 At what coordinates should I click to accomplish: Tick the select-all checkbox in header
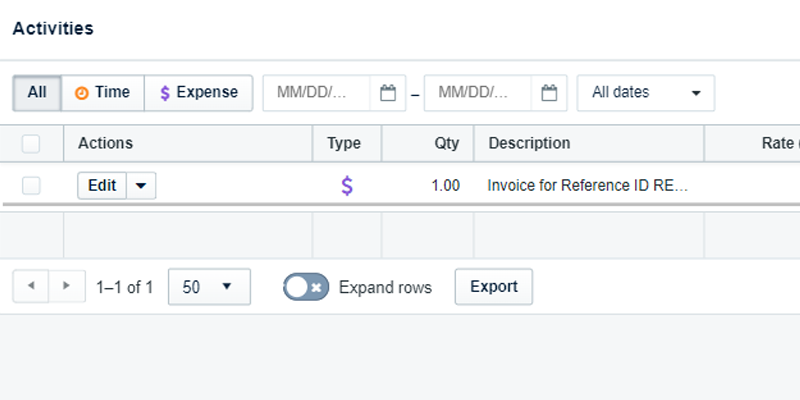(31, 144)
